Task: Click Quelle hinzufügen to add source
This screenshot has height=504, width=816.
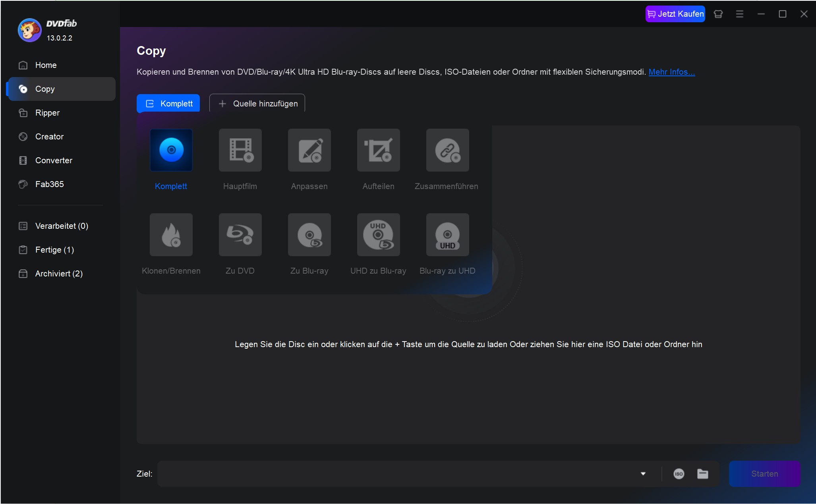Action: [x=257, y=104]
